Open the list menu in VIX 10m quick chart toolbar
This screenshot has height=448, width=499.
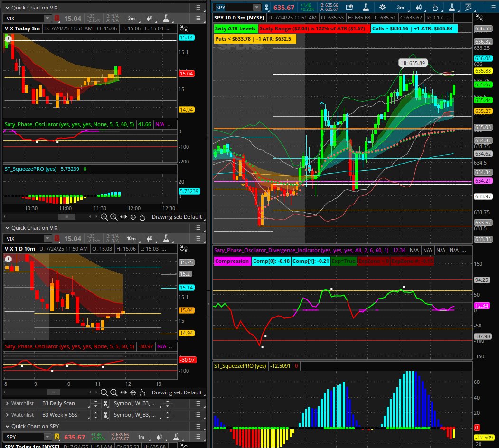[198, 239]
